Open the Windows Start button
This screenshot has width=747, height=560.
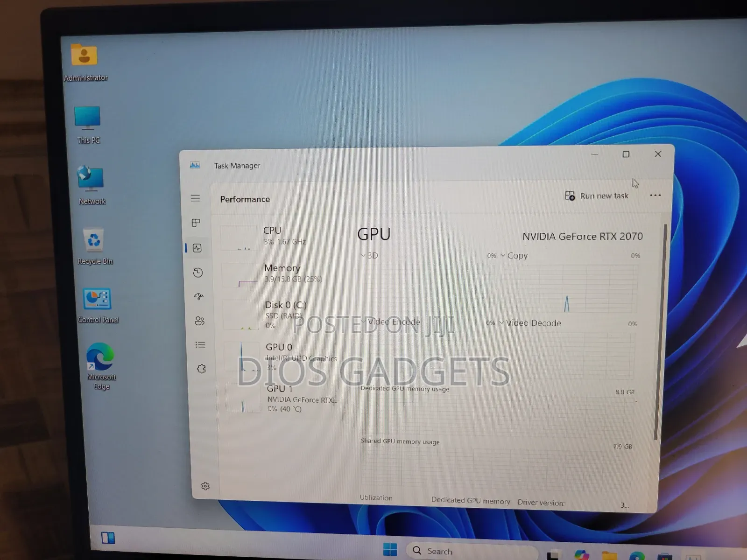click(x=390, y=550)
